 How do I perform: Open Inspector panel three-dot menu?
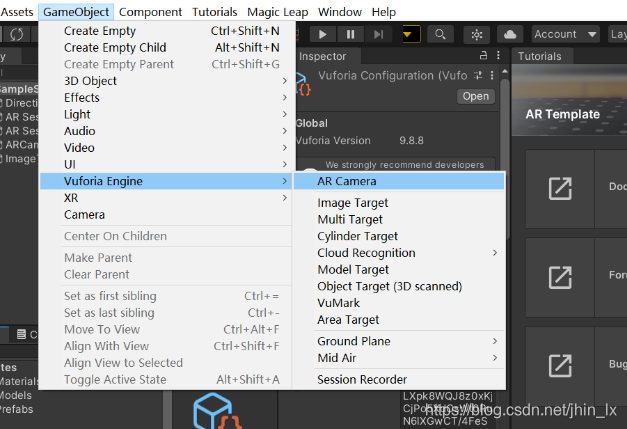[x=498, y=55]
